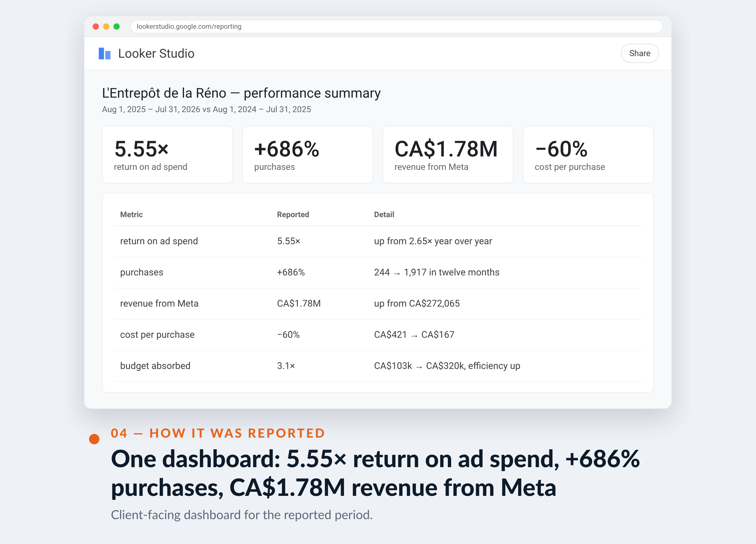Click the 'One dashboard' headline text
This screenshot has height=544, width=756.
375,473
